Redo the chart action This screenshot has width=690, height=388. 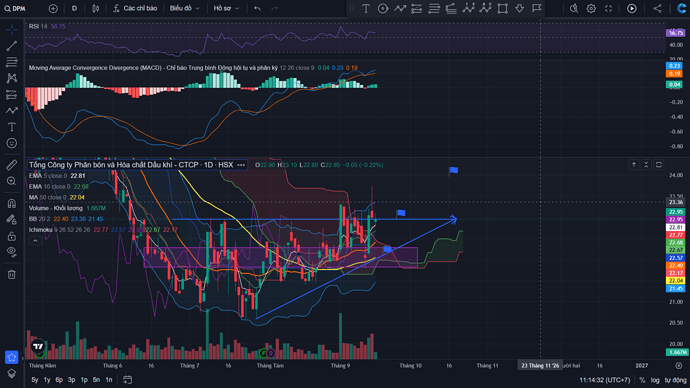(275, 8)
